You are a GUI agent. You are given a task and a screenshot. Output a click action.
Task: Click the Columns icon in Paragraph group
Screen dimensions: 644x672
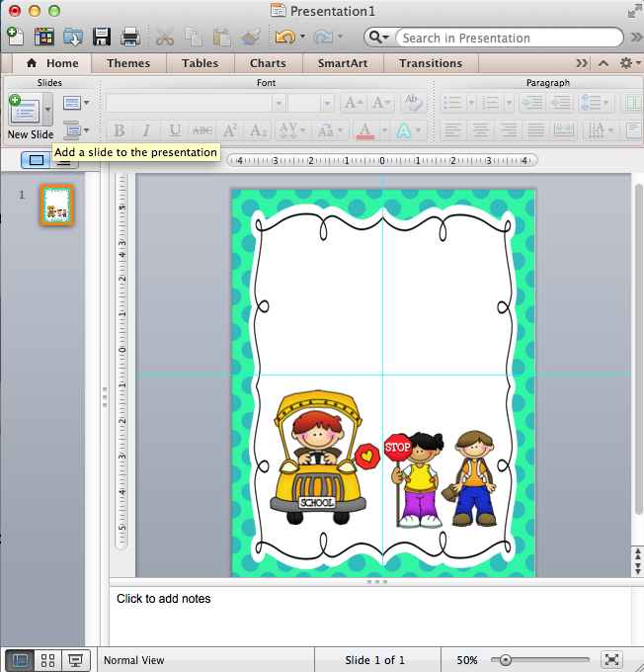[x=633, y=103]
